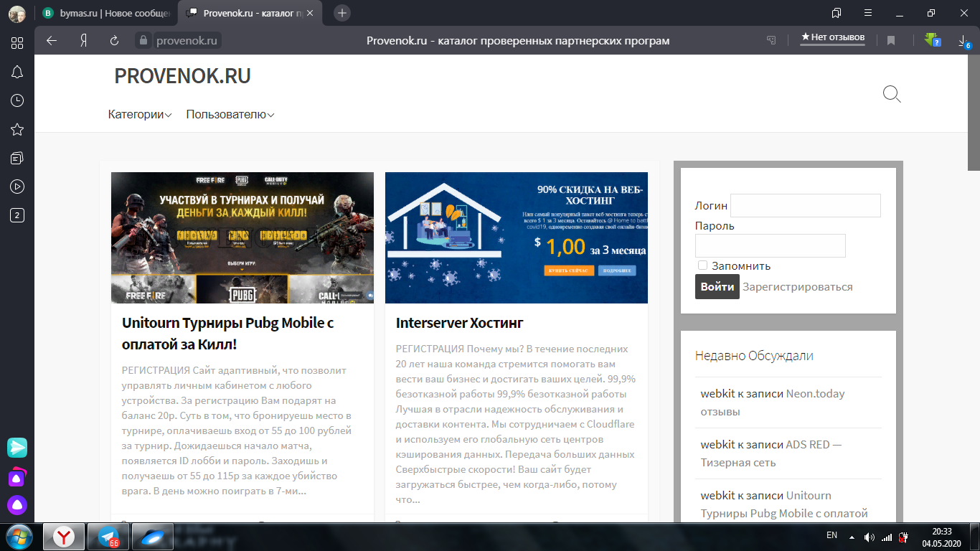980x551 pixels.
Task: Go back using the browser back arrow
Action: (x=52, y=41)
